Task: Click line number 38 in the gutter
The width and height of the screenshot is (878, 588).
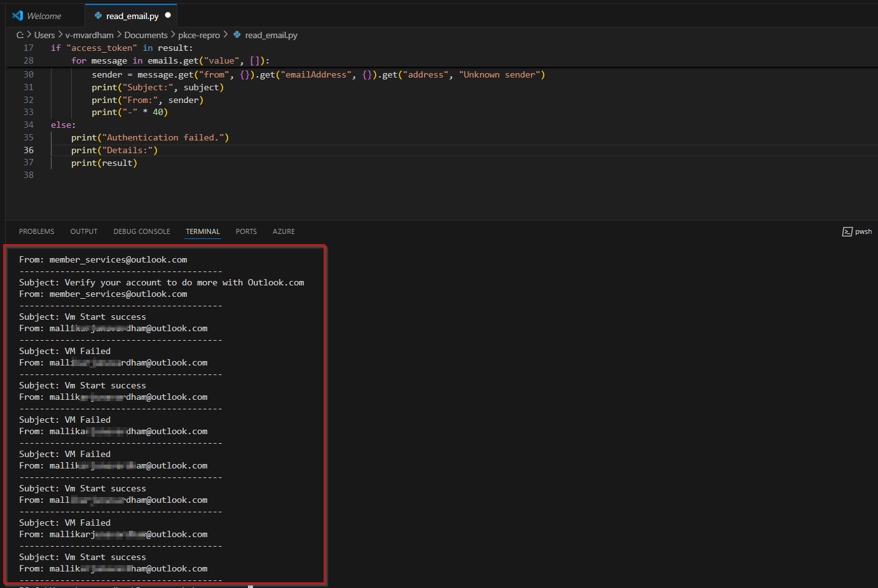Action: pyautogui.click(x=29, y=175)
